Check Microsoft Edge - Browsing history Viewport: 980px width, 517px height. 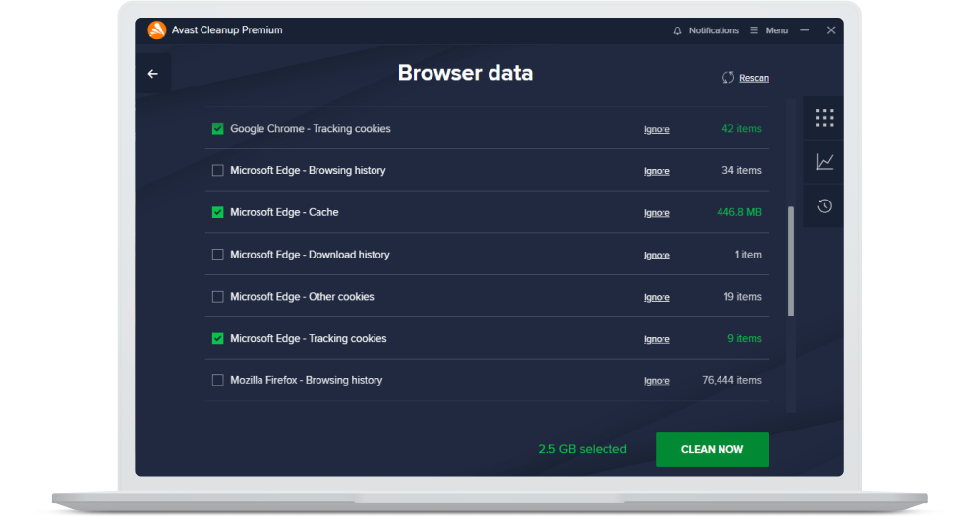pos(217,171)
